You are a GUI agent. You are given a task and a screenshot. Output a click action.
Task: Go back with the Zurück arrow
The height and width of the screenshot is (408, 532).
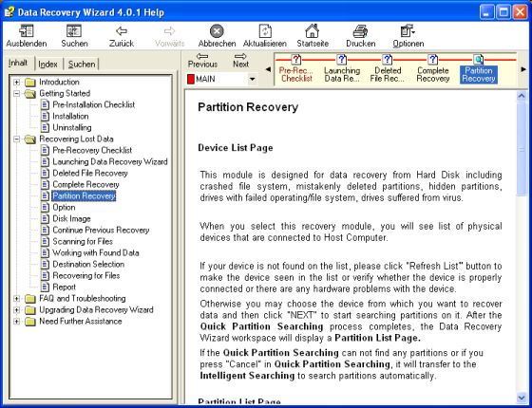tap(122, 31)
